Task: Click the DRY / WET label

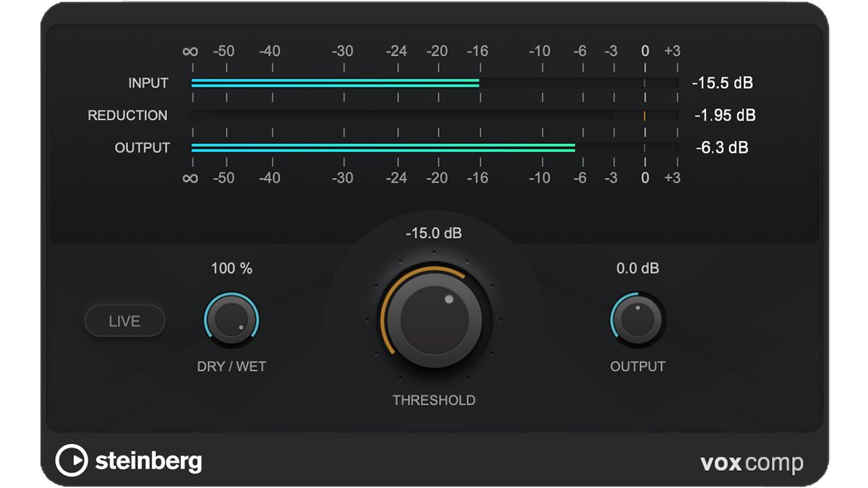Action: (231, 367)
